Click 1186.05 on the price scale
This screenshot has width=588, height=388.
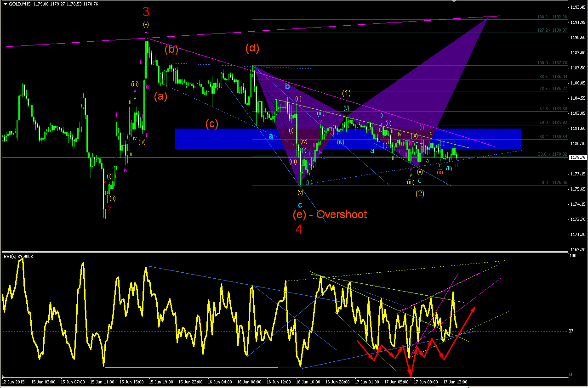pyautogui.click(x=578, y=83)
